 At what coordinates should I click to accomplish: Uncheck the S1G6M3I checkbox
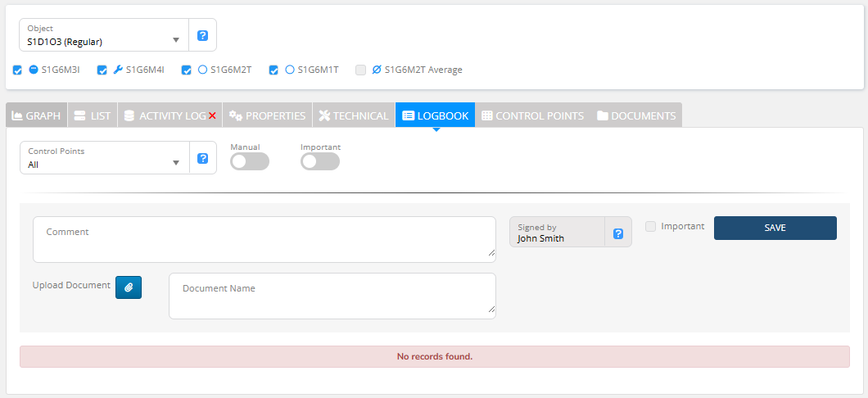tap(18, 70)
